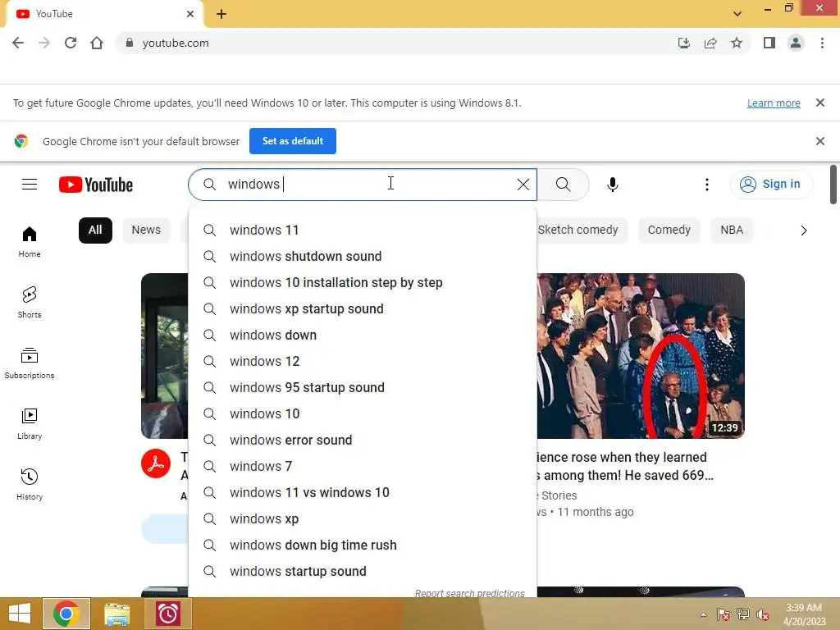Go to Home in the sidebar

(30, 242)
